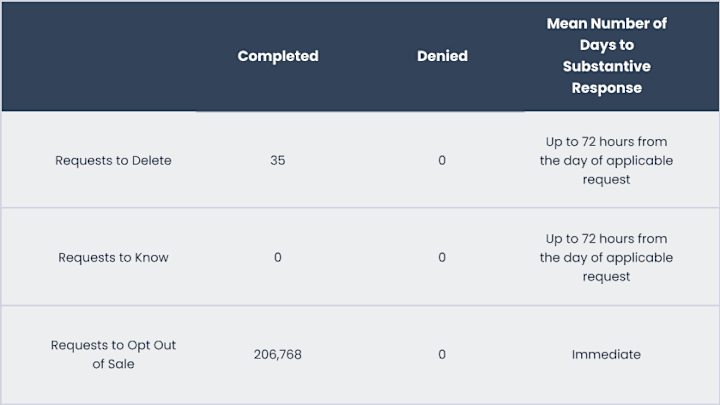Screen dimensions: 720x405
Task: Click the word Response in the header
Action: [x=607, y=88]
